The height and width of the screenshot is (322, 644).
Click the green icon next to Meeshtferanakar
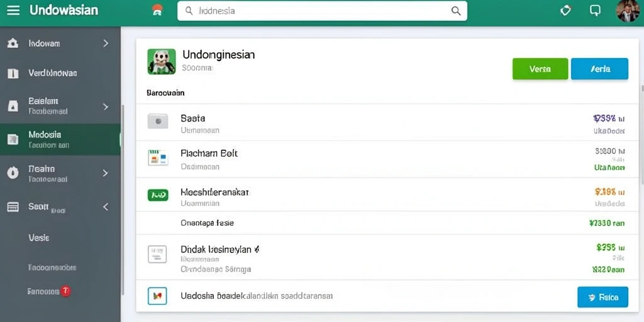coord(158,195)
